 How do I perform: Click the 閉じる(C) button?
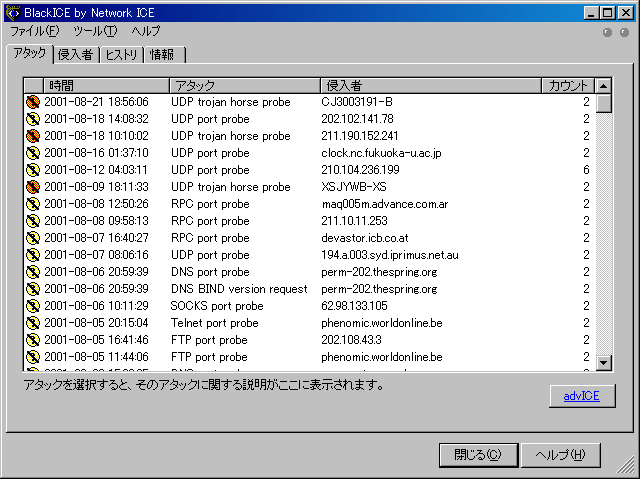[x=478, y=455]
